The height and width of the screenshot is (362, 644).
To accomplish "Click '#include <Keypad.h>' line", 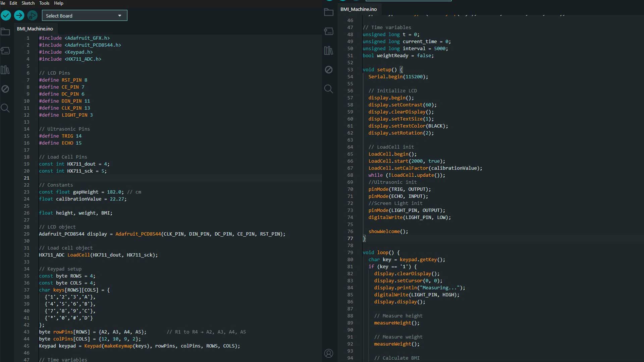I will [66, 52].
